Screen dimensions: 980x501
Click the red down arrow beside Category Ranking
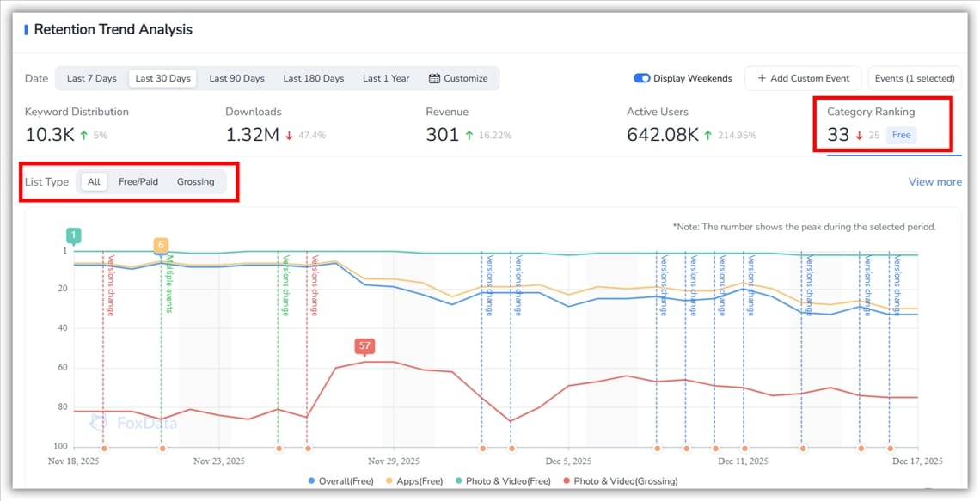tap(859, 135)
